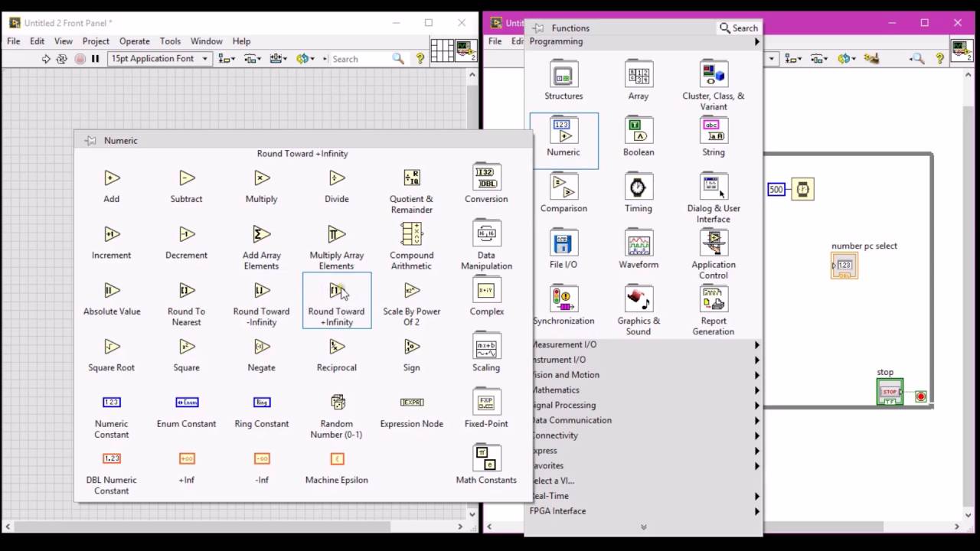
Task: Open the Window menu
Action: (206, 41)
